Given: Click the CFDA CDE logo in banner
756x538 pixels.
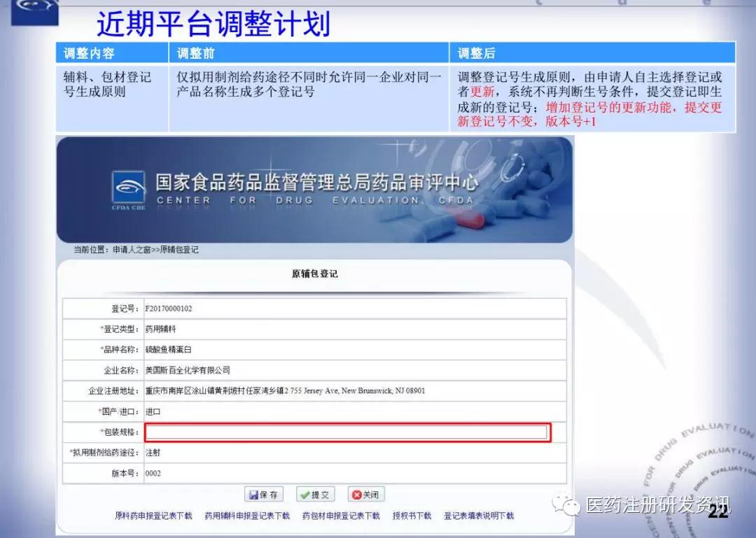Looking at the screenshot, I should [128, 190].
